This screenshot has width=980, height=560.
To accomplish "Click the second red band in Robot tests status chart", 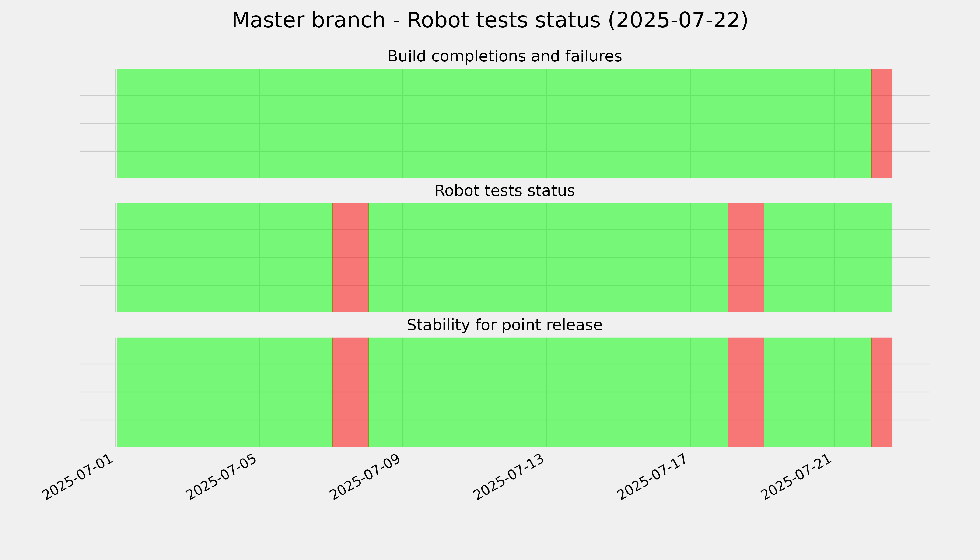I will 746,258.
